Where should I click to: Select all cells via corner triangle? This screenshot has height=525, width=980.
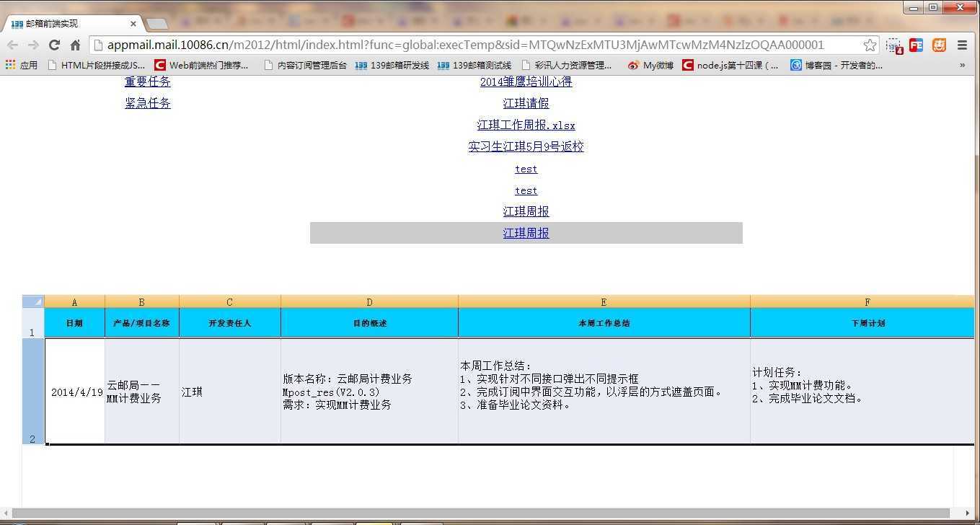click(33, 301)
